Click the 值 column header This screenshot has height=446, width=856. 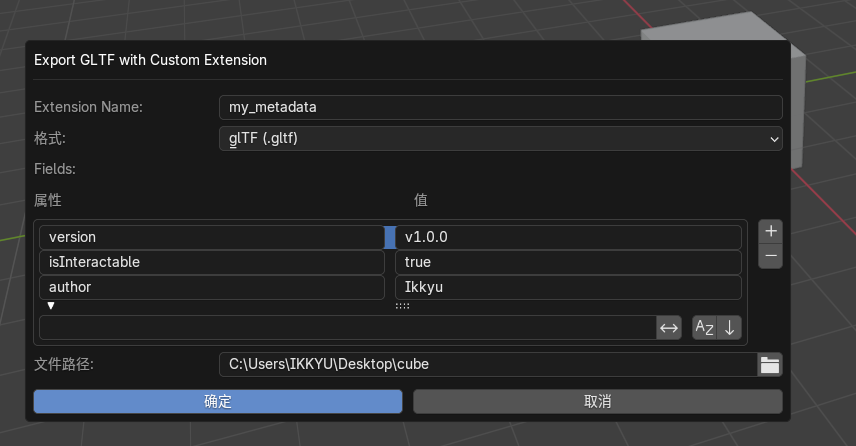pos(420,200)
